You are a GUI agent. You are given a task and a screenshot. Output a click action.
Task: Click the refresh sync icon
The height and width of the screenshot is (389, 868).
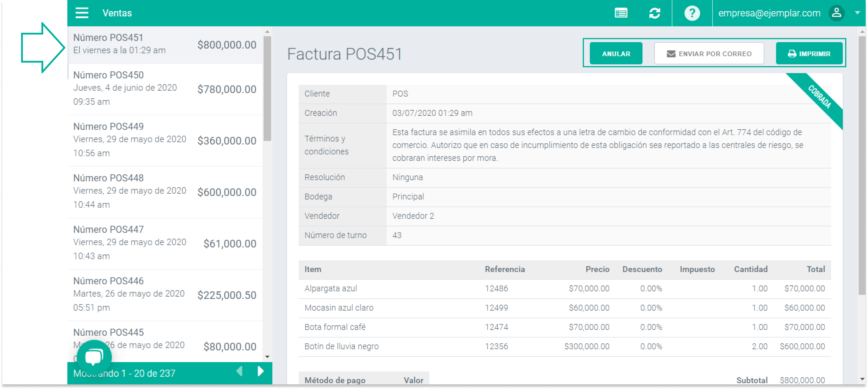654,13
